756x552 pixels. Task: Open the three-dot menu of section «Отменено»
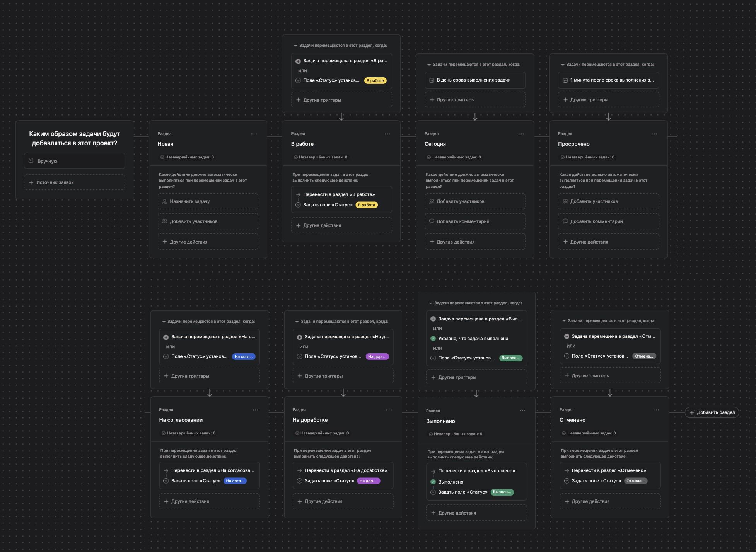pyautogui.click(x=656, y=410)
